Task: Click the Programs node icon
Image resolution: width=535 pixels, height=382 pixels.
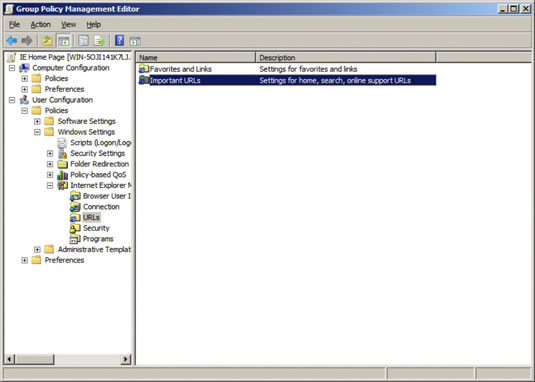Action: (75, 239)
